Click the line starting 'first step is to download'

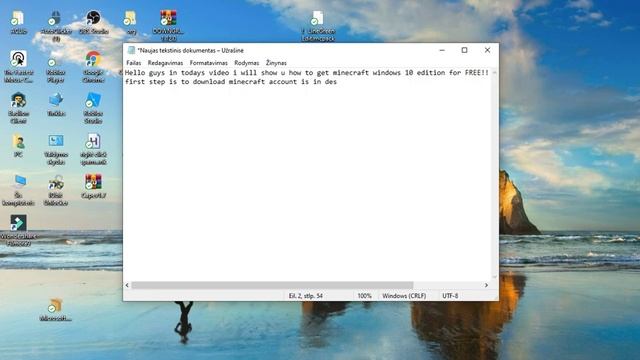click(x=231, y=82)
